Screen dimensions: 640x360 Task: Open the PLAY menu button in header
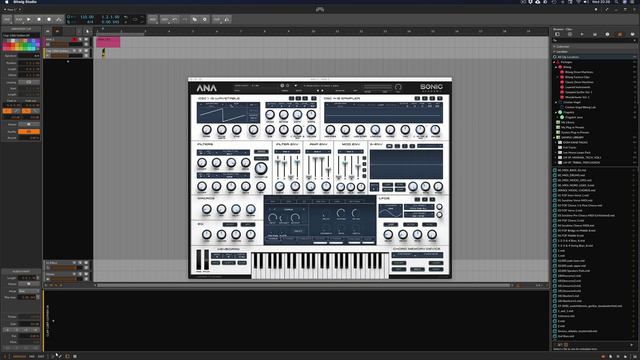(x=19, y=19)
